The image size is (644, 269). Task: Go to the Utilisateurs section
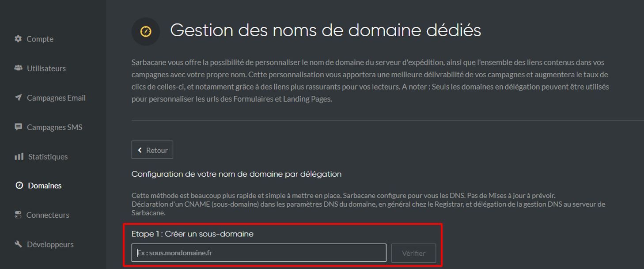46,68
